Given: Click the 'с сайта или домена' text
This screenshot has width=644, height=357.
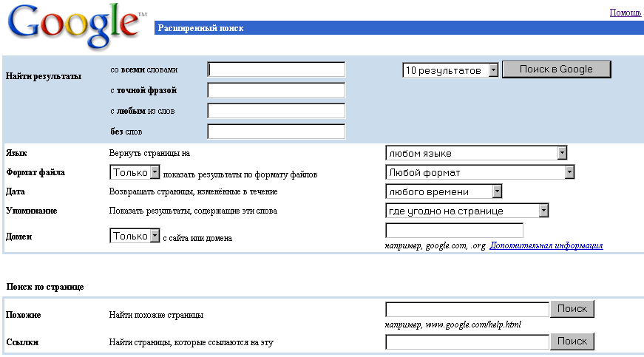Looking at the screenshot, I should coord(197,238).
